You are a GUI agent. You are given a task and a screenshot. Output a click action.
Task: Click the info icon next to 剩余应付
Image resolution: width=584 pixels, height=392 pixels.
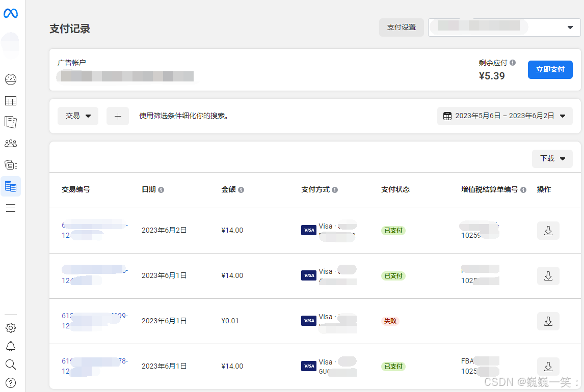513,63
